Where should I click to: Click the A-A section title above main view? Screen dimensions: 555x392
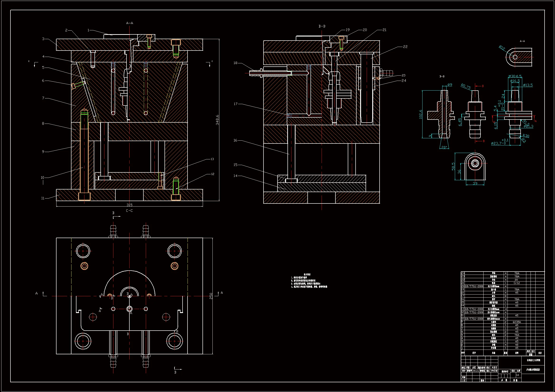[x=130, y=23]
